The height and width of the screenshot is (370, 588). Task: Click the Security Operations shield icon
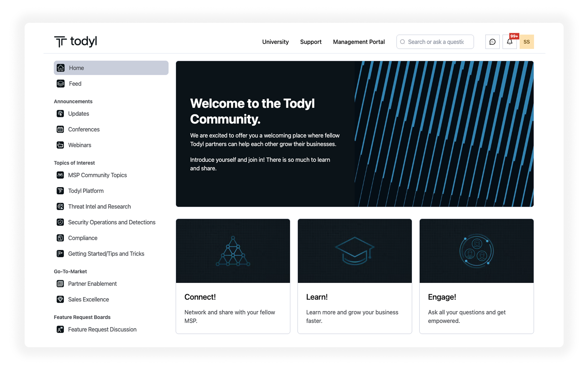point(60,222)
